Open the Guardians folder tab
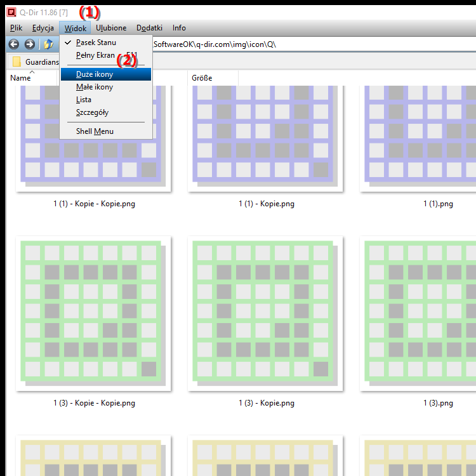 click(36, 62)
